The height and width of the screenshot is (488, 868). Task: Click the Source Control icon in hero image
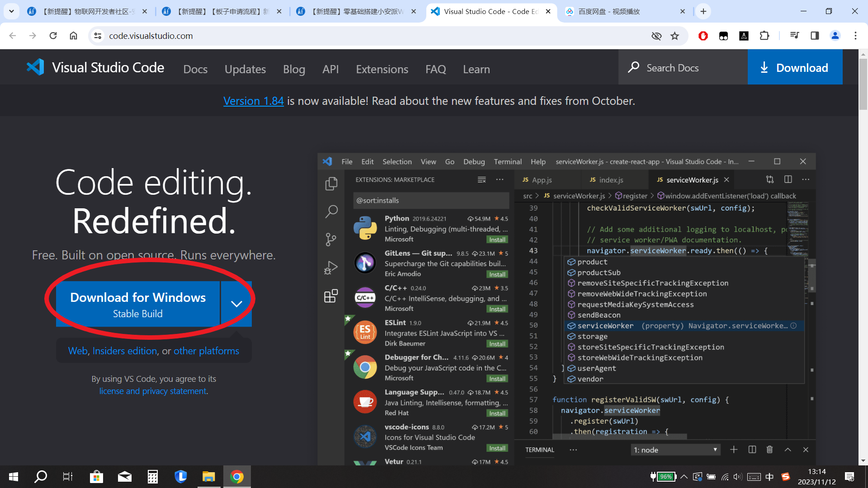tap(331, 239)
